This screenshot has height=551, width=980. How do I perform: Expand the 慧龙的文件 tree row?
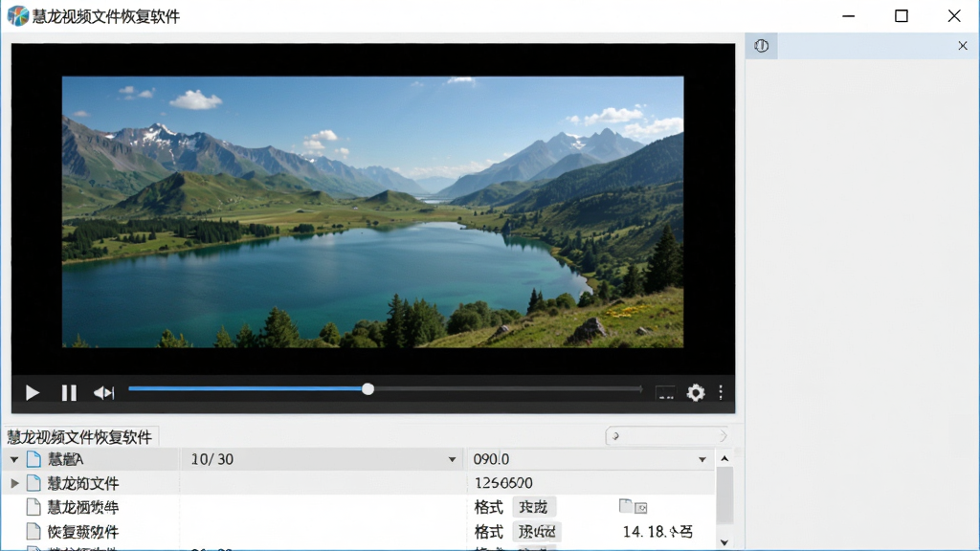(14, 483)
